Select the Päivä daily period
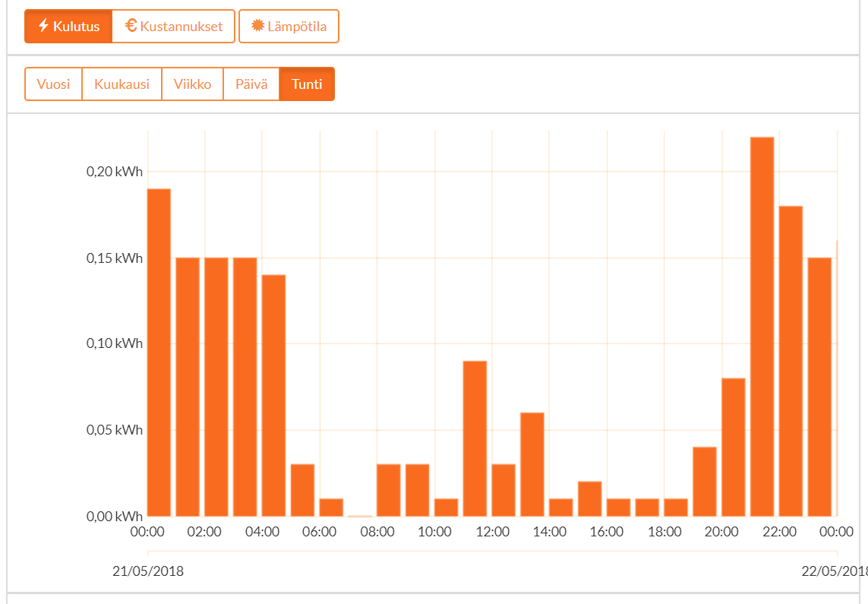The width and height of the screenshot is (868, 604). [x=251, y=84]
